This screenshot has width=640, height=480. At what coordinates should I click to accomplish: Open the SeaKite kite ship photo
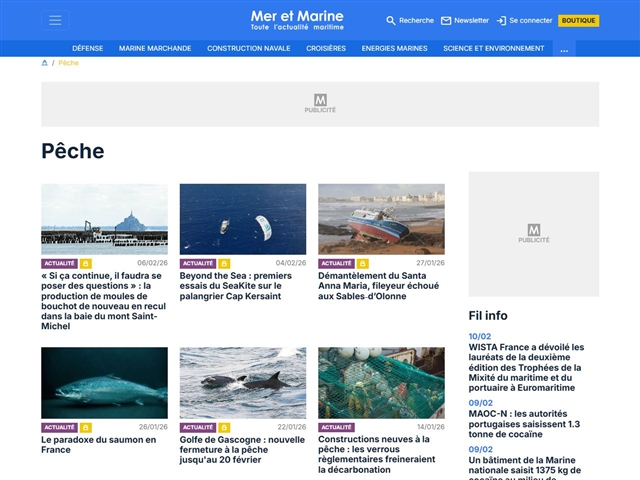click(x=243, y=219)
